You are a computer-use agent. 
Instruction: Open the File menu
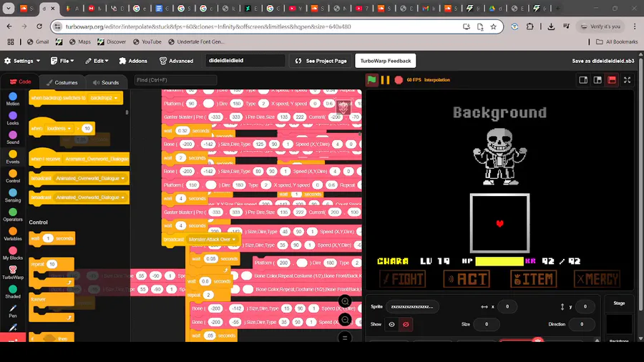[62, 61]
